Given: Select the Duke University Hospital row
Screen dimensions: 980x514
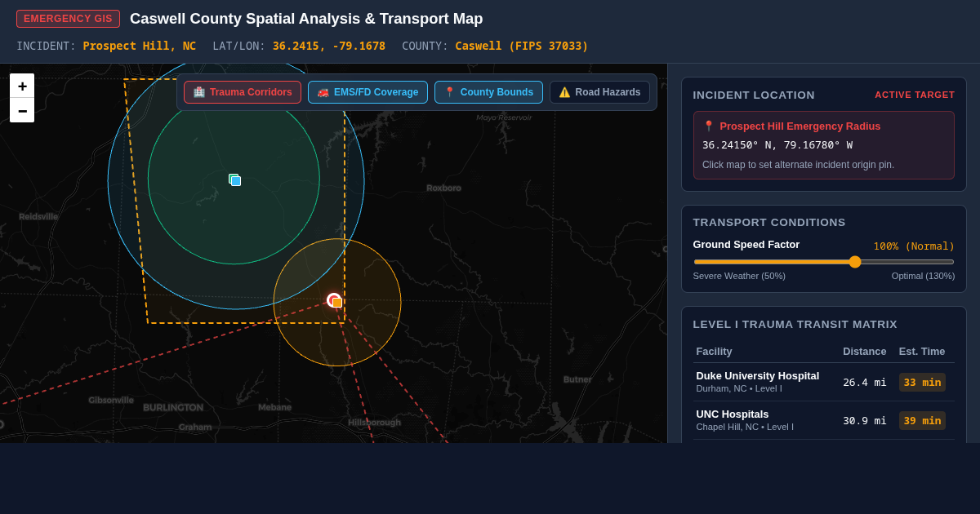Looking at the screenshot, I should [823, 382].
